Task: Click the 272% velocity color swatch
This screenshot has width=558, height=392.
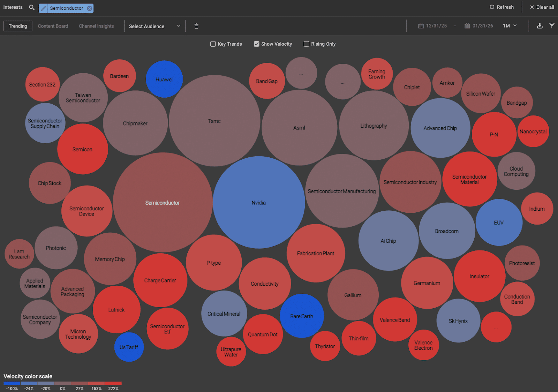Action: pos(113,383)
